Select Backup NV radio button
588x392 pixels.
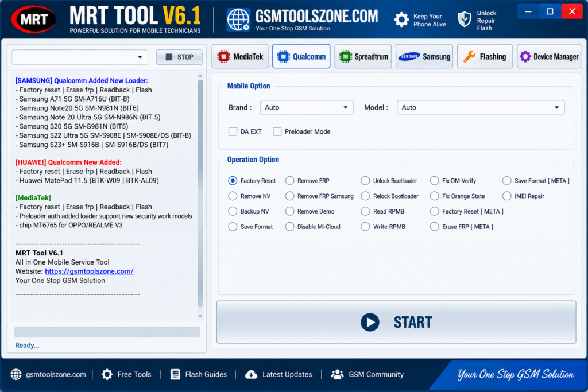tap(233, 211)
